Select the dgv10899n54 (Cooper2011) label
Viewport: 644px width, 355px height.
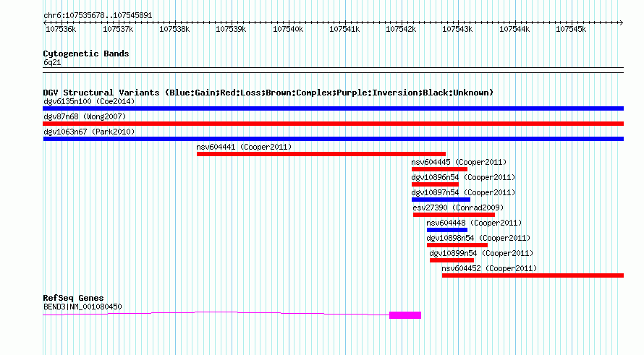(x=481, y=253)
